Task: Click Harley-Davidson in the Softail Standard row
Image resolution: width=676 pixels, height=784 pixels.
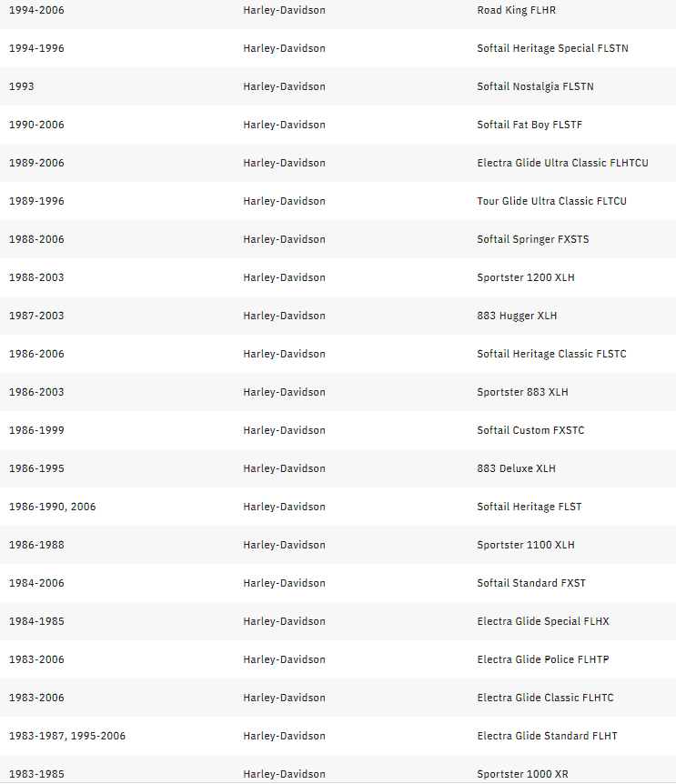Action: 284,583
